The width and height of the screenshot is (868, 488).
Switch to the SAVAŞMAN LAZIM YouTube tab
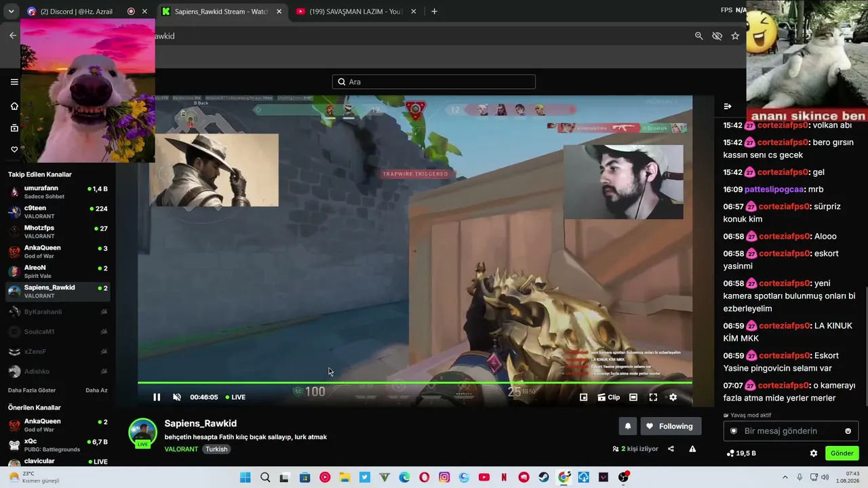(x=356, y=12)
